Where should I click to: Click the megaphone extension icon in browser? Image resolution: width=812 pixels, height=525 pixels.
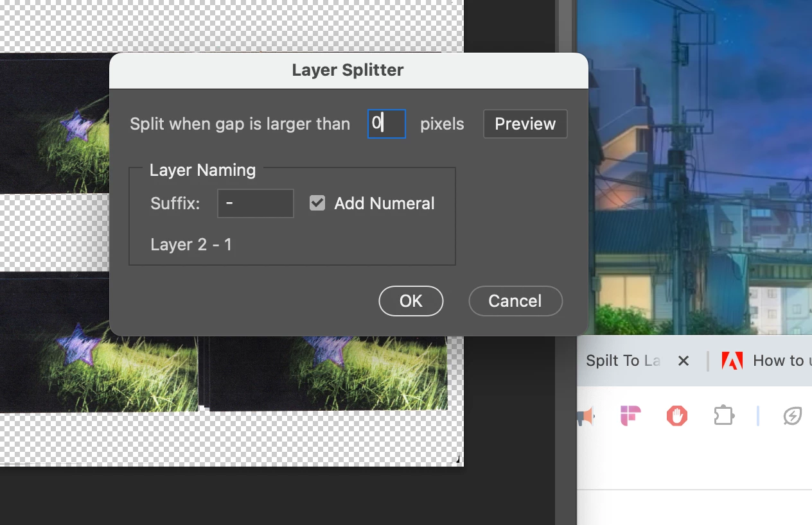586,417
